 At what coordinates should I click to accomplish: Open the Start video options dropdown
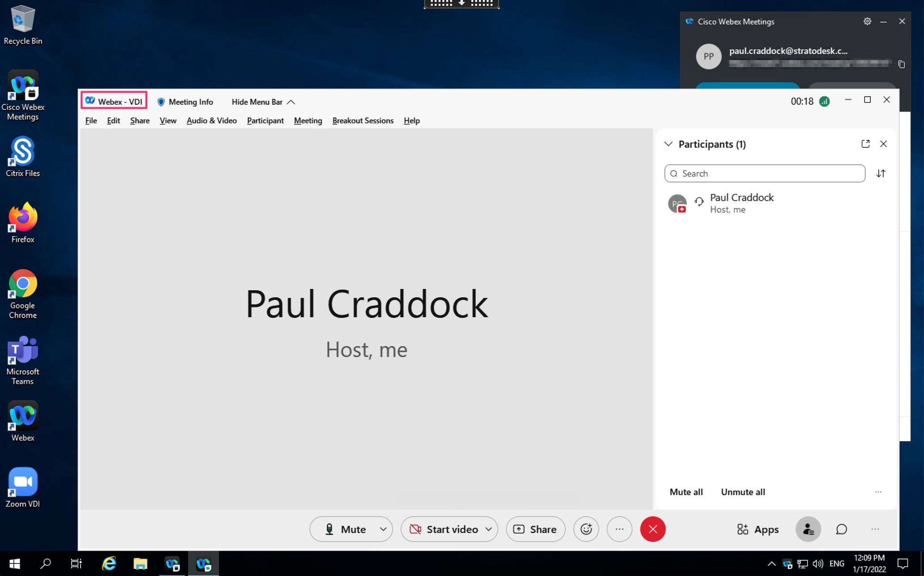[x=488, y=529]
